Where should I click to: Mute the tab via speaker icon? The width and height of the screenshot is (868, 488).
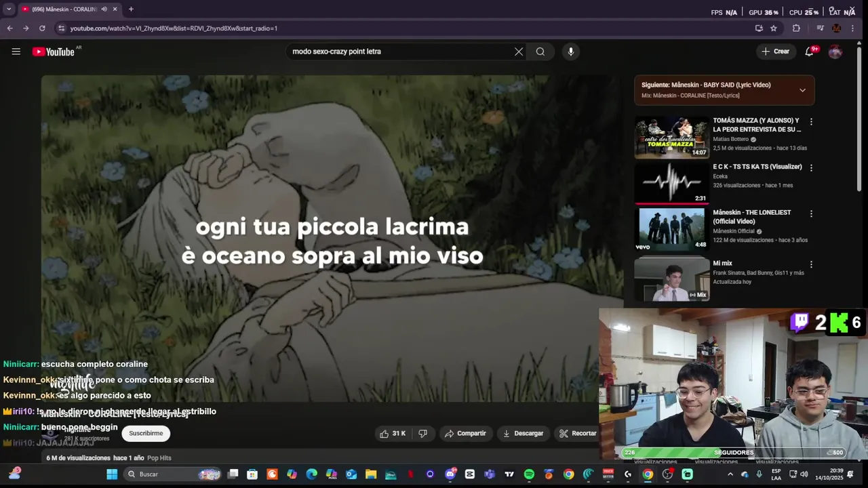click(104, 9)
